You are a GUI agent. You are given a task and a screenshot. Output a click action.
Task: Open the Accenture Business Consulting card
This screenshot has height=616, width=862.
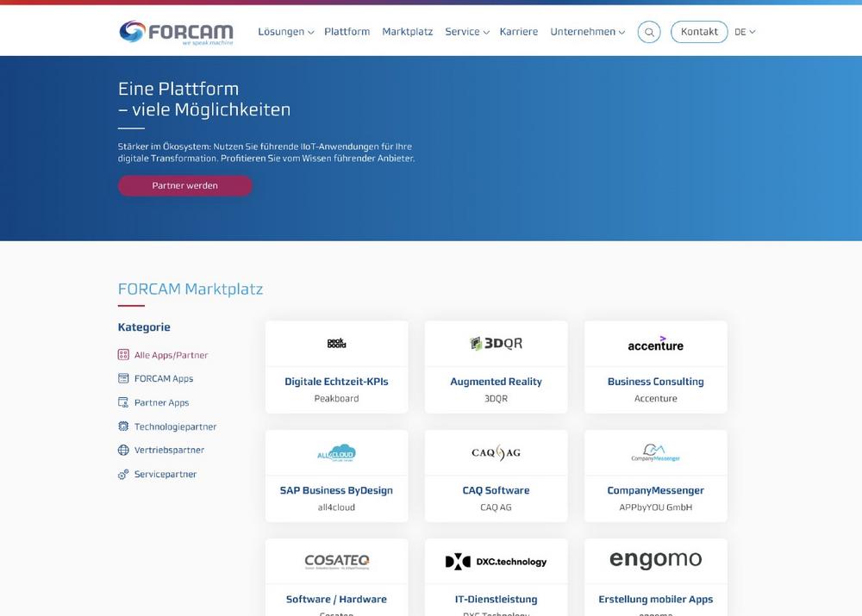(655, 367)
